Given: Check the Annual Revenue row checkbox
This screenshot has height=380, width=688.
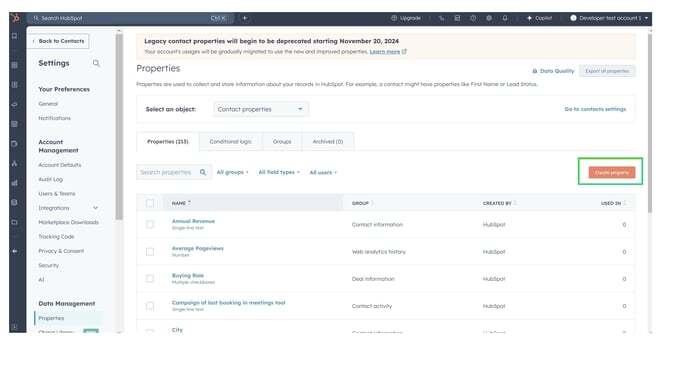Looking at the screenshot, I should [x=150, y=225].
